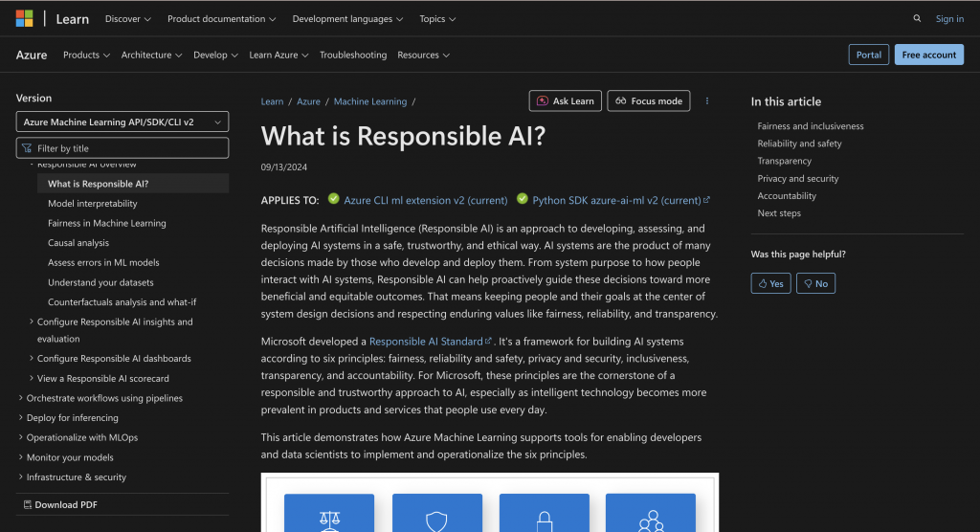Open the Learn Azure dropdown

click(x=278, y=55)
